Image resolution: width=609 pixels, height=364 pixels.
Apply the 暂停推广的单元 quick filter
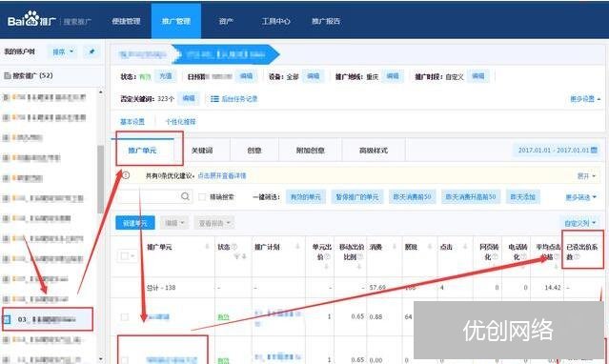(x=357, y=197)
